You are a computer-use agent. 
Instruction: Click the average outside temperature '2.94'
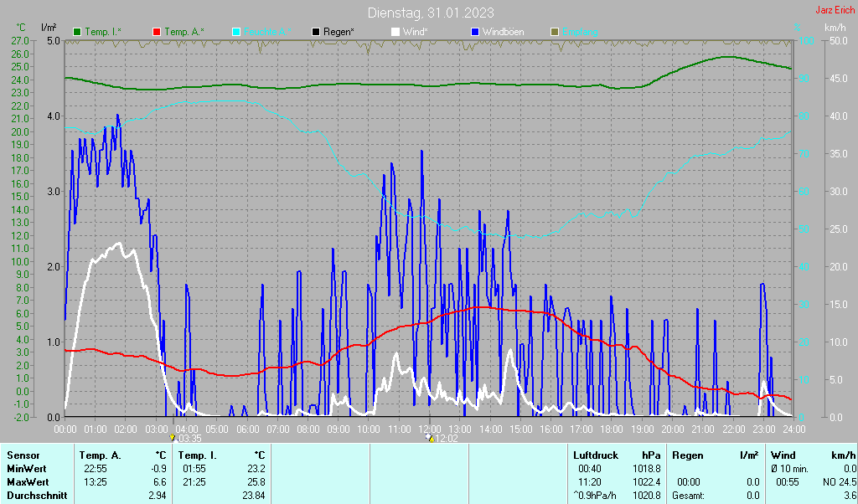coord(157,496)
